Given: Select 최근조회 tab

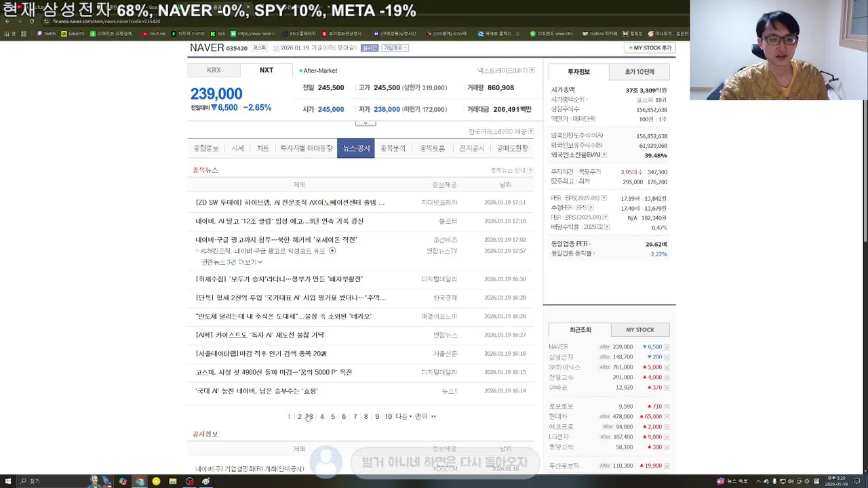Looking at the screenshot, I should (580, 330).
